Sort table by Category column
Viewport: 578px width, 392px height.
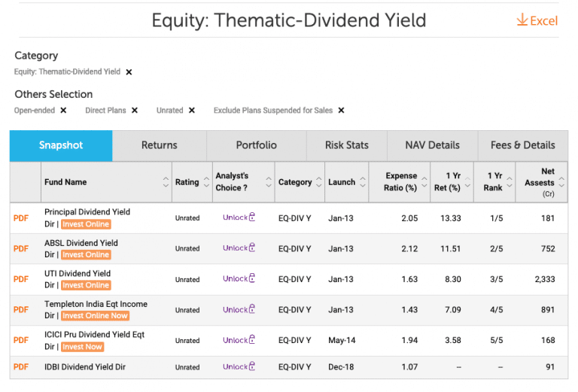319,181
